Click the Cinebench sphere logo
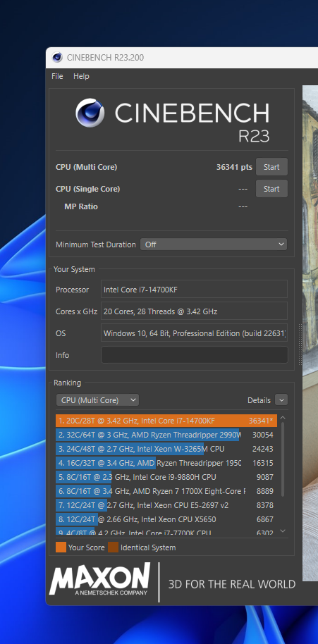 (x=90, y=113)
